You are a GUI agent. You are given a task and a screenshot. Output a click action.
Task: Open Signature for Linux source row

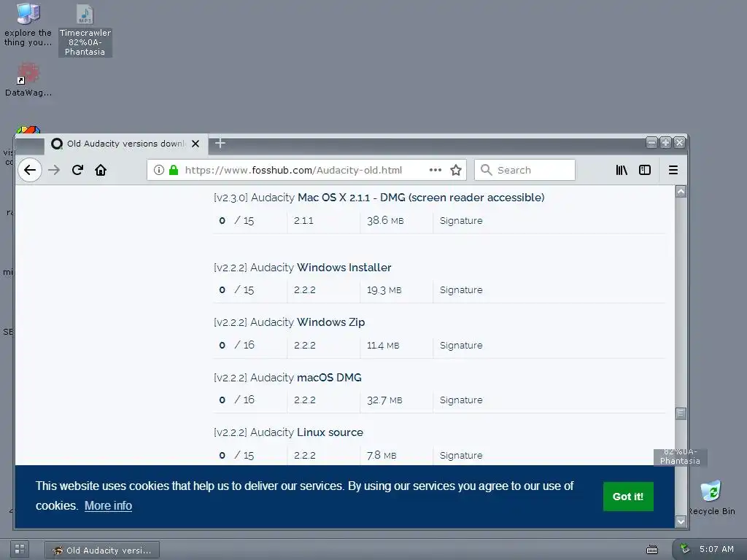click(461, 455)
